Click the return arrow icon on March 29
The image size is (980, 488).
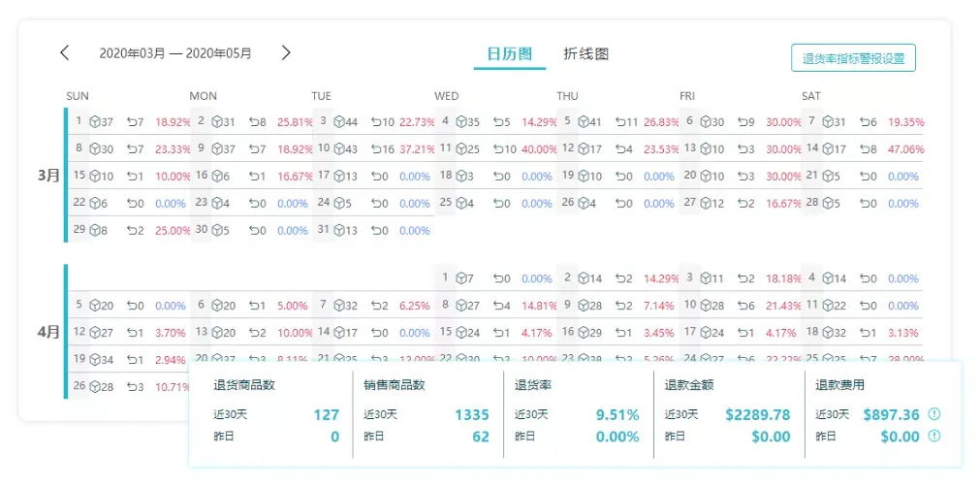(132, 231)
